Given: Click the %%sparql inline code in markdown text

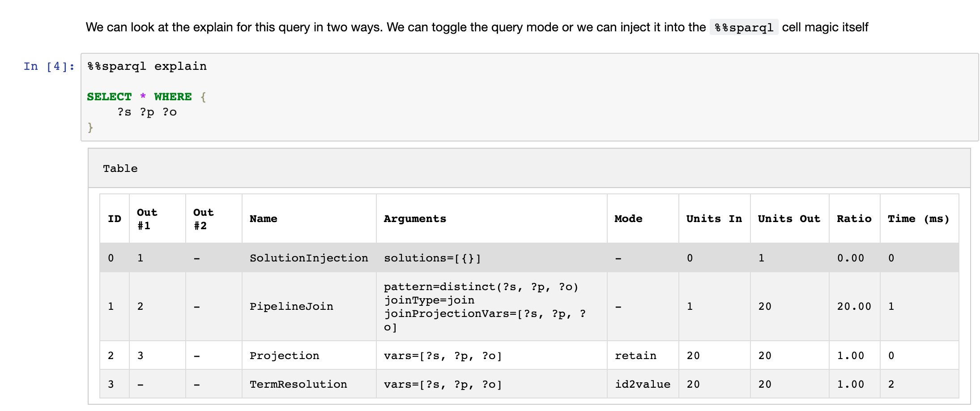Looking at the screenshot, I should tap(744, 28).
